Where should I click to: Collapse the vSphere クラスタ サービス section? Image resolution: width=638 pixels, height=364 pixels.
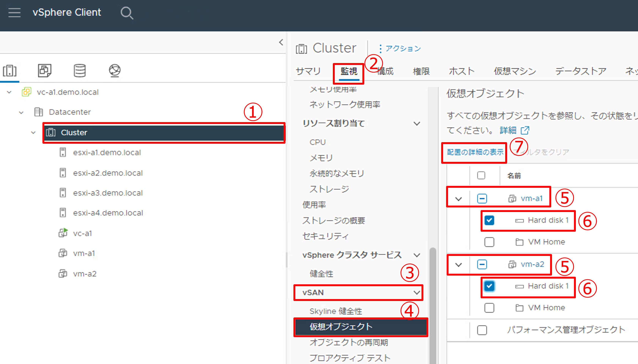tap(417, 255)
